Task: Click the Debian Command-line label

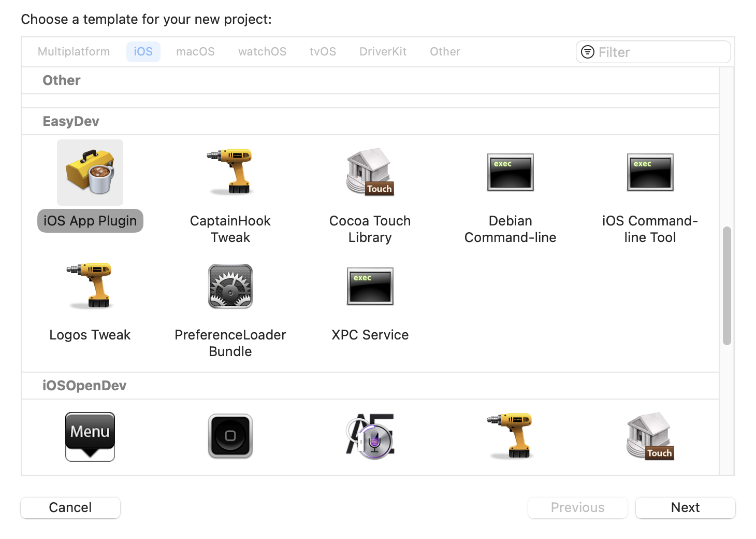Action: click(x=511, y=229)
